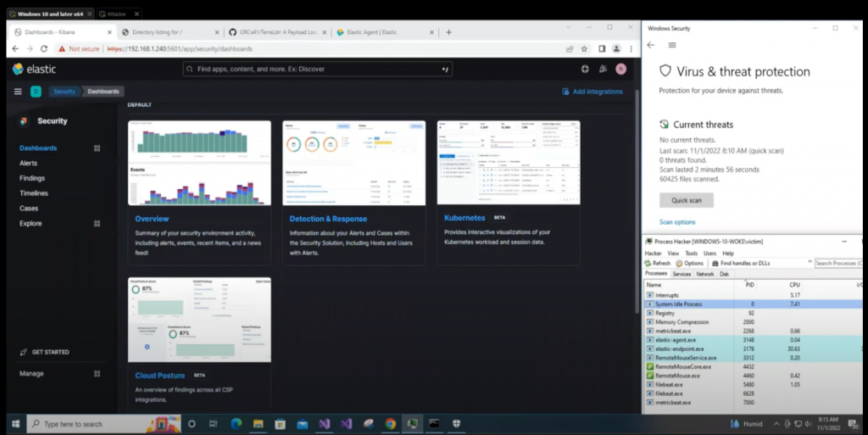Open the newsfeed icon in Kibana header
The height and width of the screenshot is (435, 868).
(x=603, y=70)
